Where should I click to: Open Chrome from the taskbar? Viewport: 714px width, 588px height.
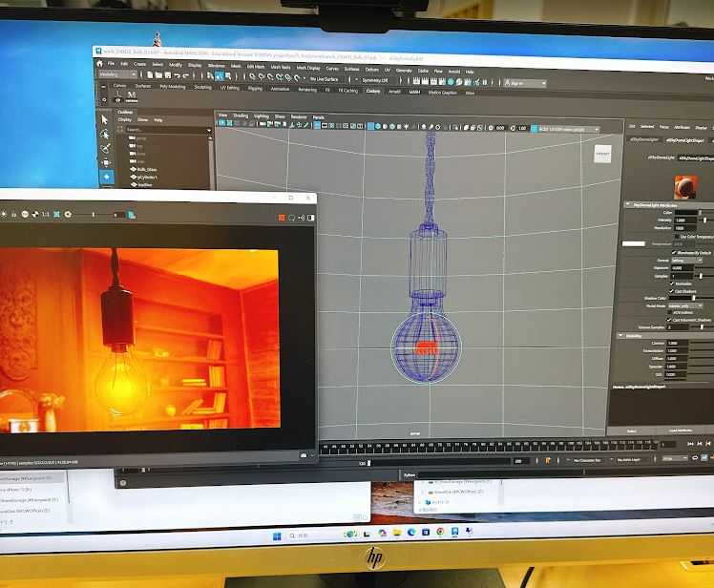(440, 532)
